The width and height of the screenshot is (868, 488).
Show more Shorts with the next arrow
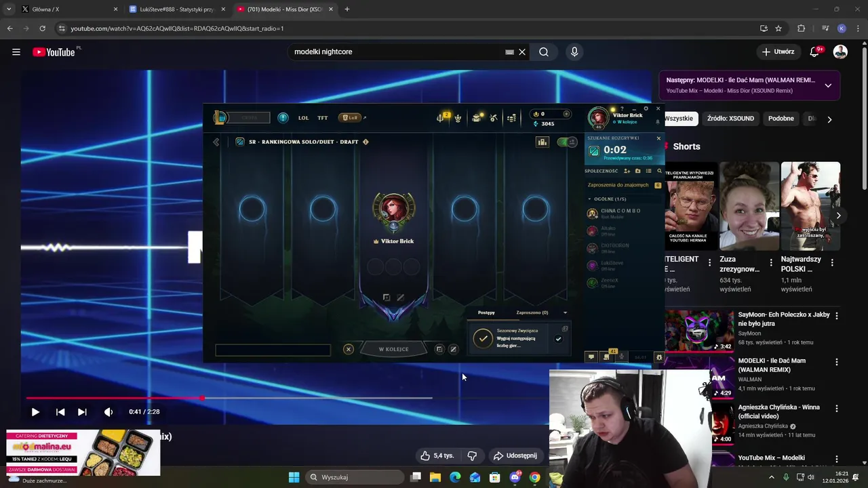click(x=838, y=216)
